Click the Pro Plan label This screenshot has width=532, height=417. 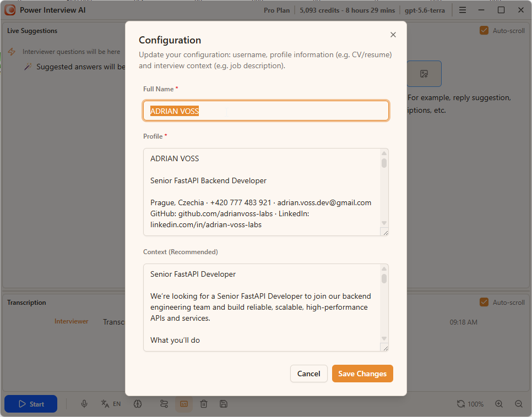tap(277, 10)
